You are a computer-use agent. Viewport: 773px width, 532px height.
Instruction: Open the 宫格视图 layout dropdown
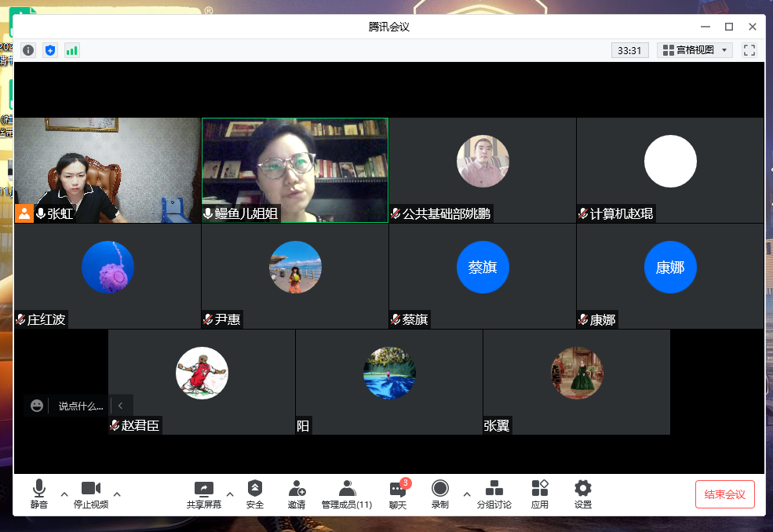695,50
